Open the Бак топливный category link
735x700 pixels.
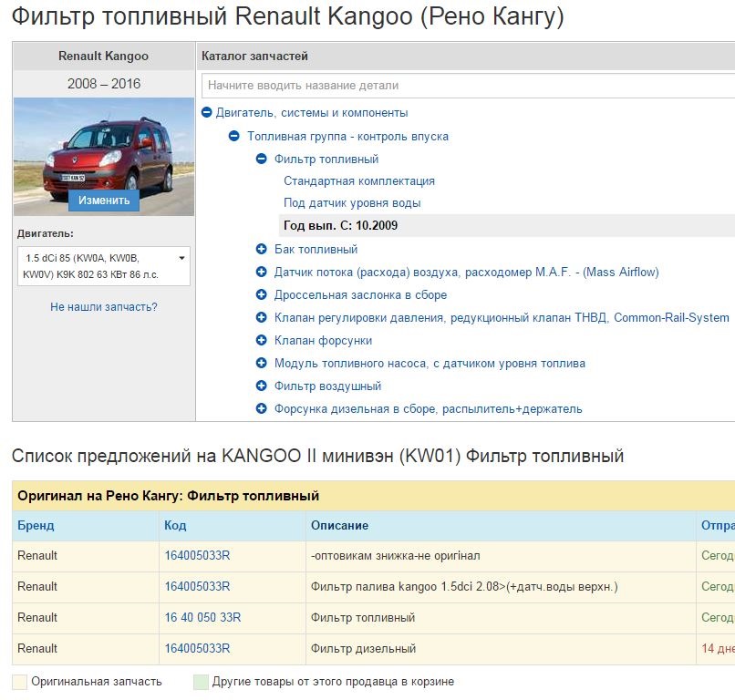click(x=316, y=249)
